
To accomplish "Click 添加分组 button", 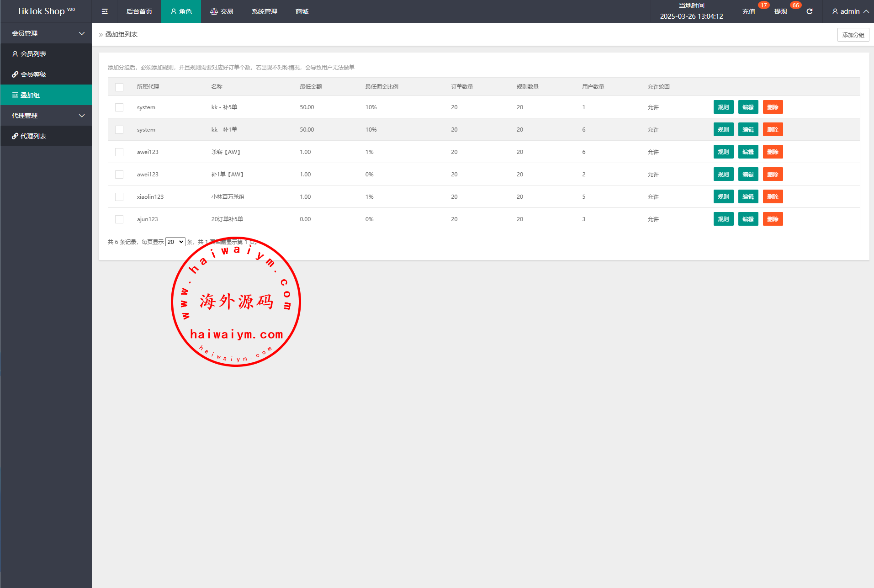I will point(853,35).
